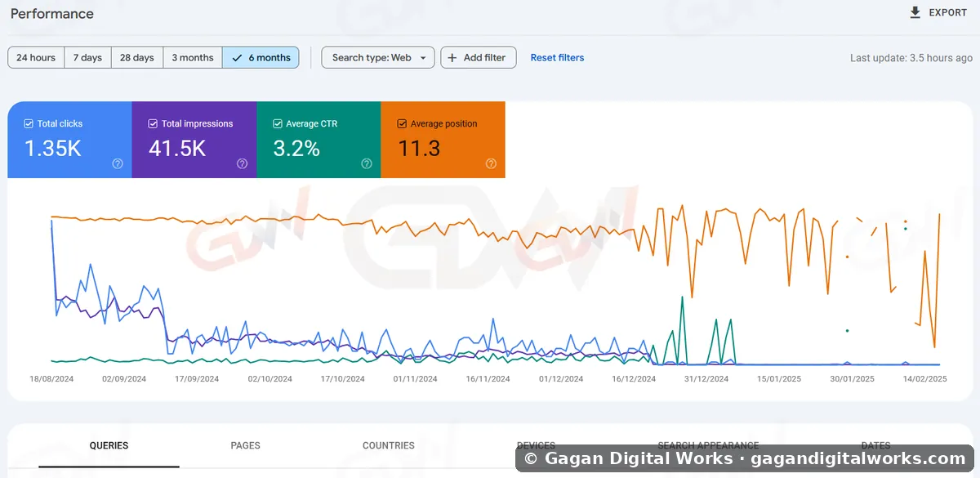Viewport: 980px width, 478px height.
Task: Click the Search type dropdown arrow
Action: (x=423, y=58)
